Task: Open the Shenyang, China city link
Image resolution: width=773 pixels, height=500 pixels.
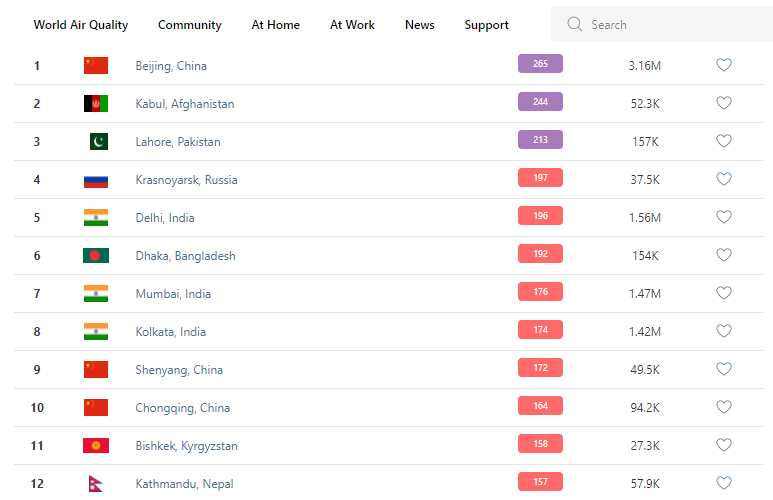Action: tap(179, 370)
